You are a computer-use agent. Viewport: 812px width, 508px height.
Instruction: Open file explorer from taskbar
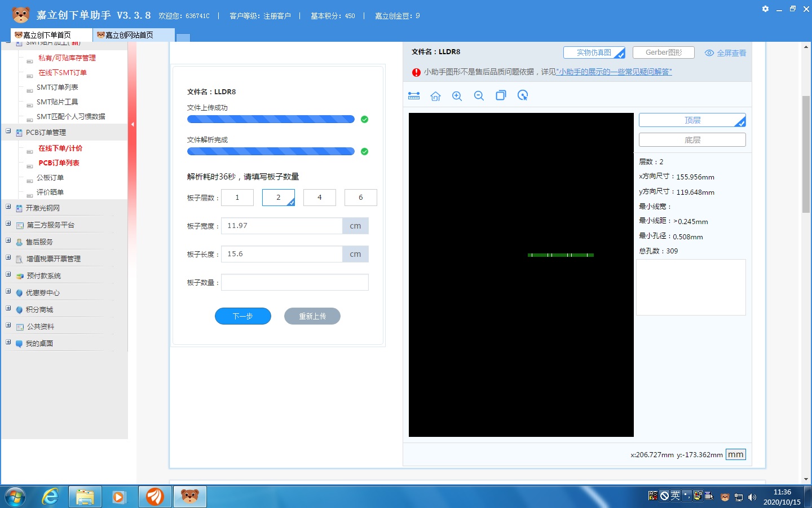85,497
